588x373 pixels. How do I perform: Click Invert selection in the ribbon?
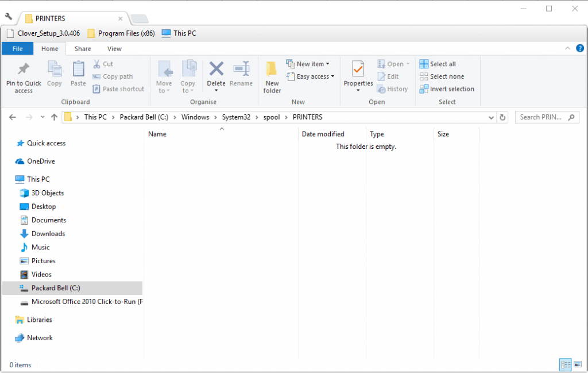click(447, 89)
